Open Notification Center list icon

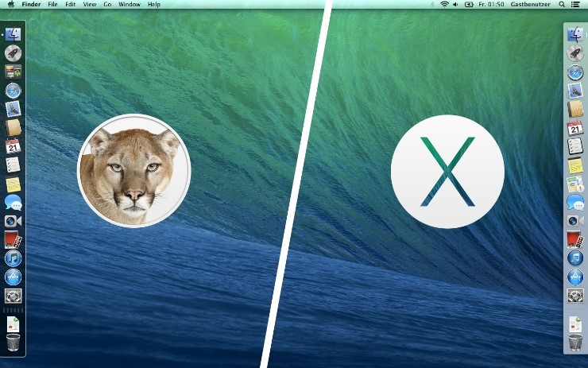[574, 5]
